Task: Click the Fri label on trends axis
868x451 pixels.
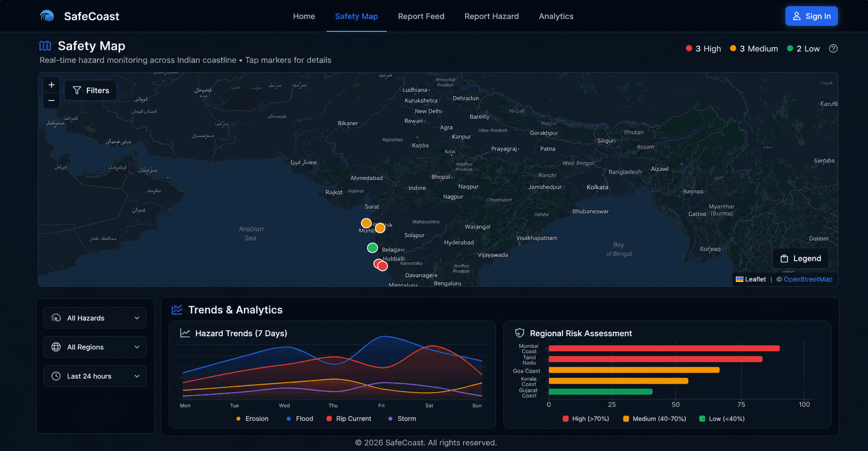Action: pos(381,406)
